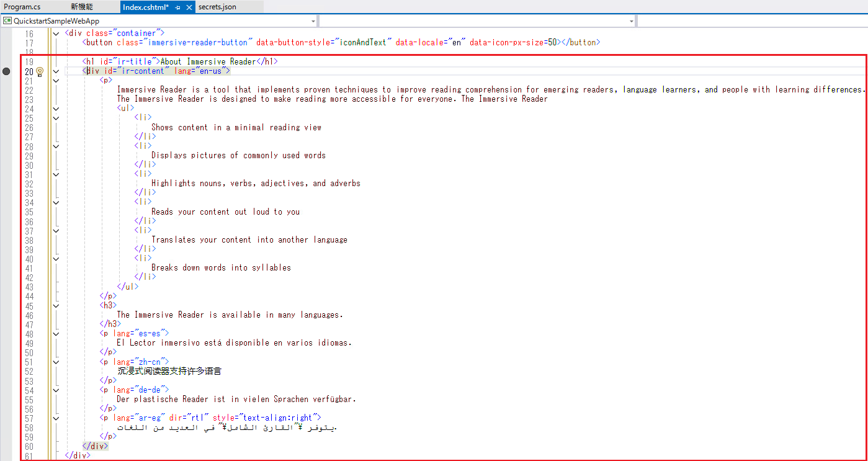Click the 'iconAndText' attribute value
Image resolution: width=868 pixels, height=461 pixels.
(363, 43)
